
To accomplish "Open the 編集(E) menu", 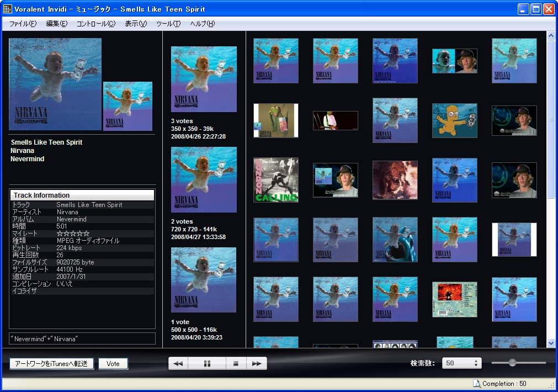I will 57,24.
